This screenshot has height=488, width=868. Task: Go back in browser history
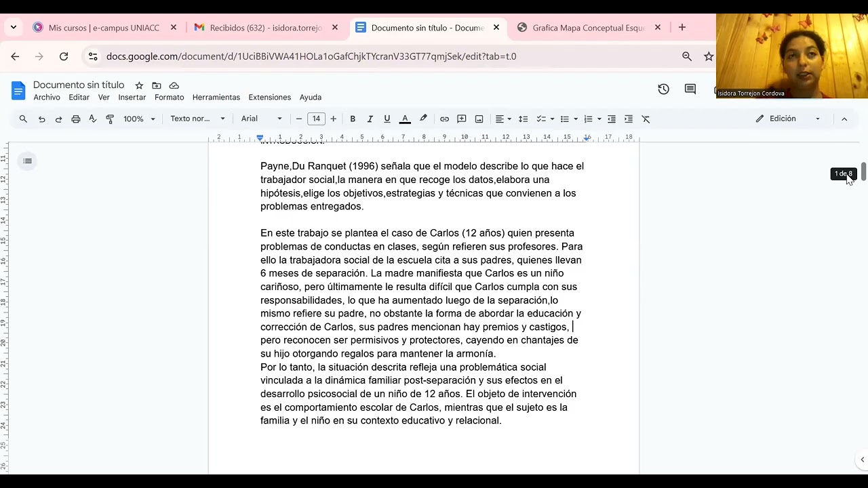15,56
